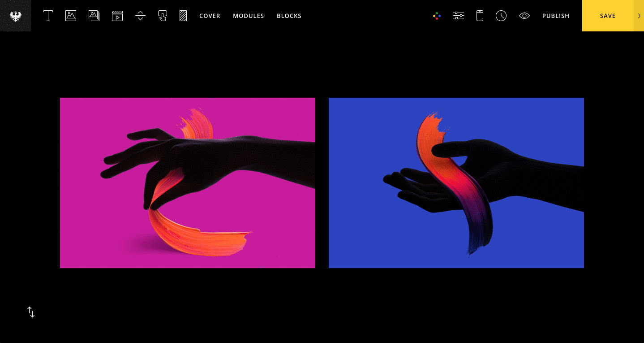Screen dimensions: 644x343
Task: Click the vertical spacing widget icon
Action: (x=140, y=16)
